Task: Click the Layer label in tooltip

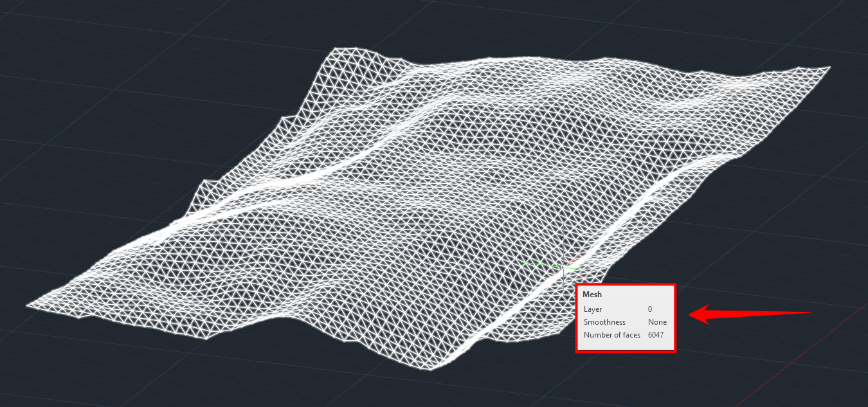Action: [x=593, y=309]
